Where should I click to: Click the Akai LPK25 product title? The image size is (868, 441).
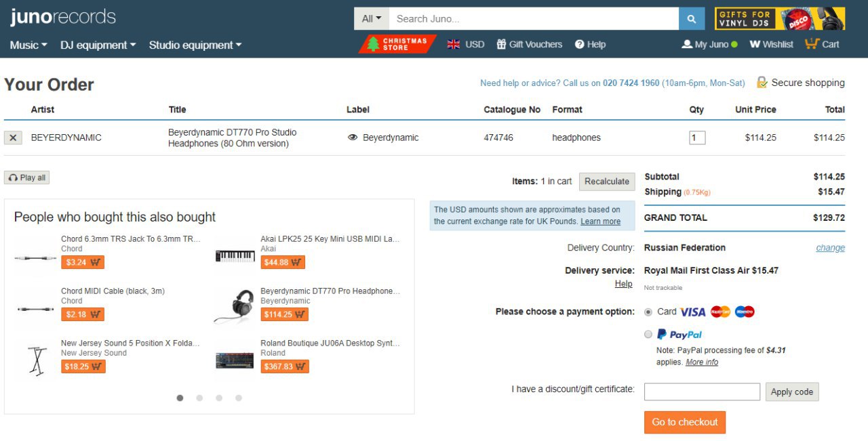[x=330, y=238]
